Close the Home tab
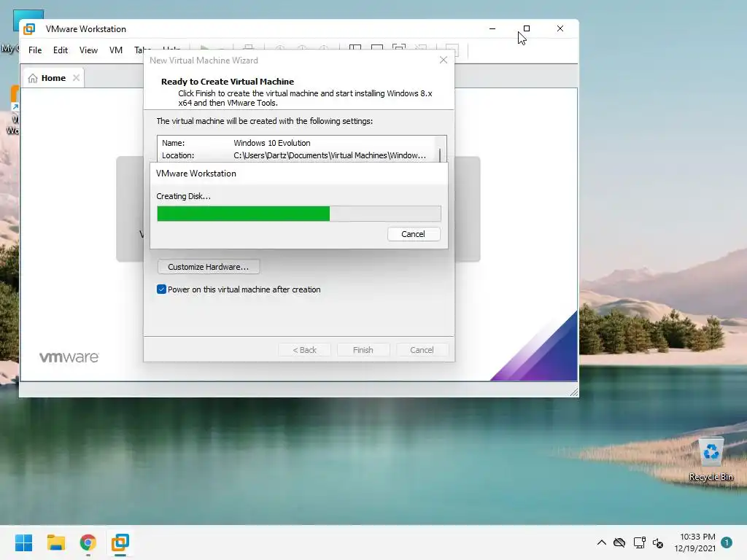 click(x=76, y=78)
